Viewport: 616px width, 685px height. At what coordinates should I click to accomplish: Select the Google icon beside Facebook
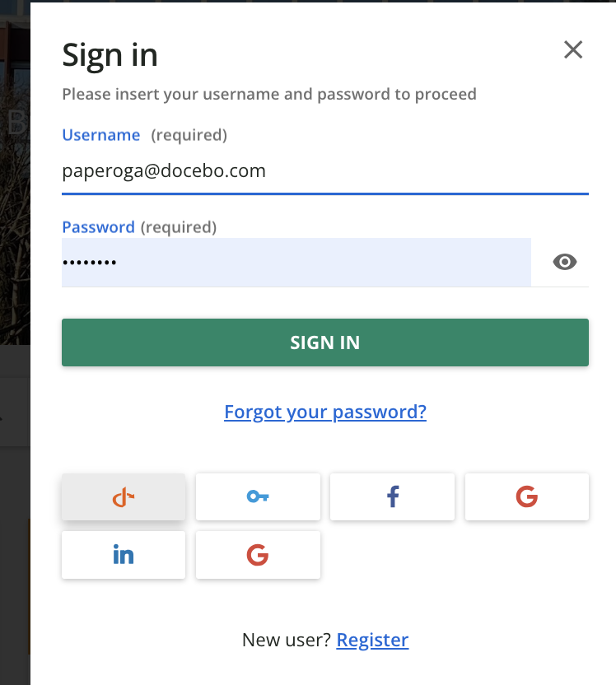[x=526, y=496]
